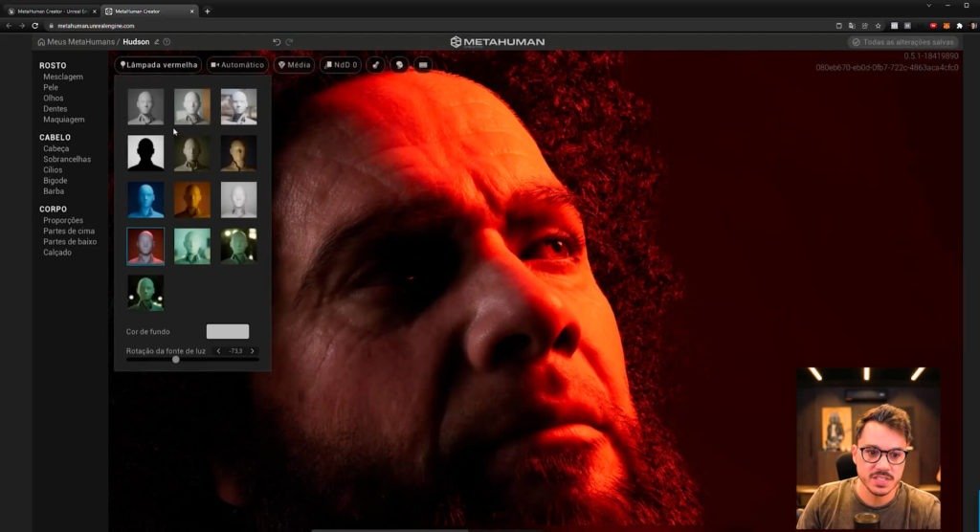This screenshot has height=532, width=980.
Task: Click the Cor de fundo color swatch
Action: pyautogui.click(x=228, y=331)
